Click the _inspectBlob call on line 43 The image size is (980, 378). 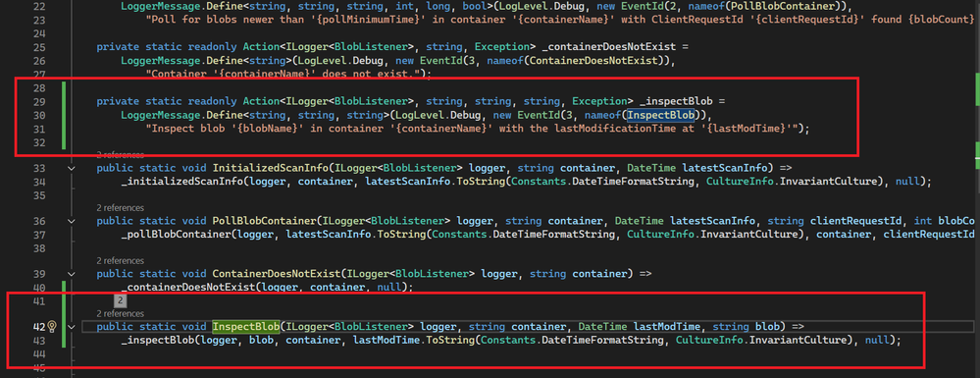point(158,340)
